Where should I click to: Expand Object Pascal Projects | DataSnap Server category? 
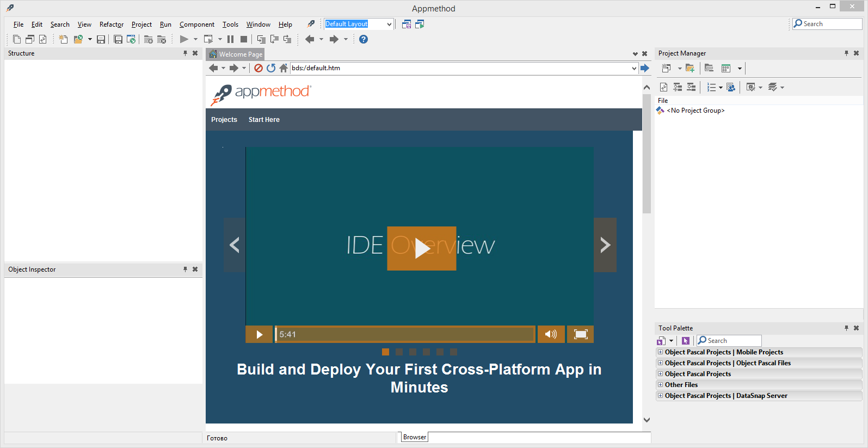(x=661, y=396)
